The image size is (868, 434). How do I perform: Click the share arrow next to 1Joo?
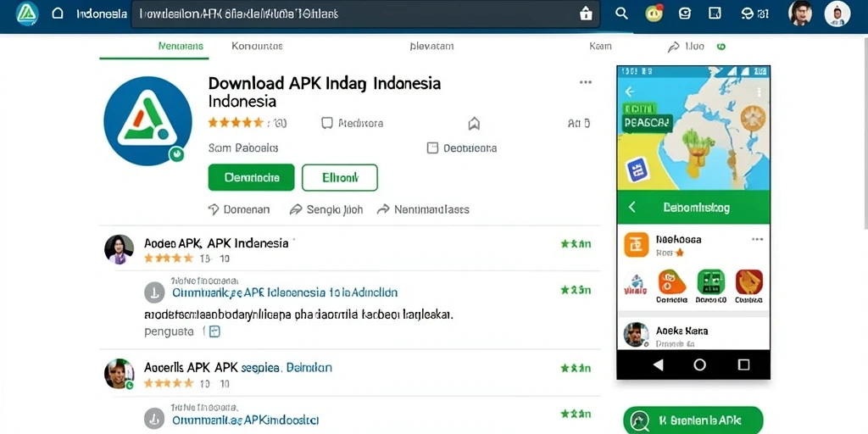click(673, 47)
